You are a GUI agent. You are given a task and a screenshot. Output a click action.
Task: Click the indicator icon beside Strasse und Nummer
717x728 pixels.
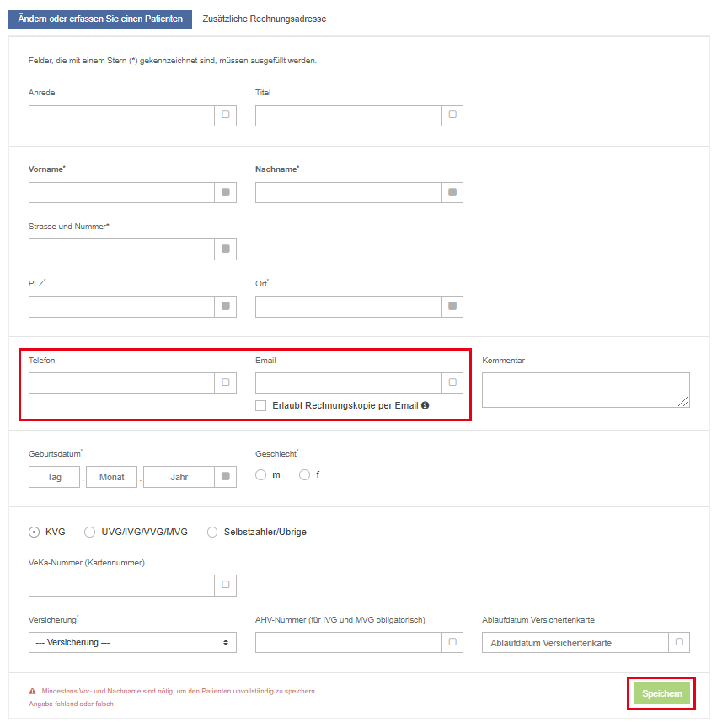tap(226, 249)
